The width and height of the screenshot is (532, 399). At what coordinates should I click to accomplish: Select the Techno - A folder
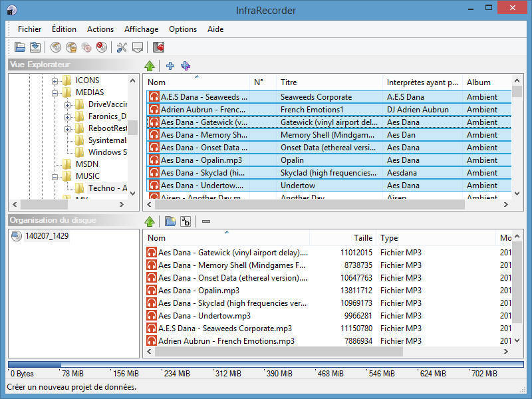(107, 188)
